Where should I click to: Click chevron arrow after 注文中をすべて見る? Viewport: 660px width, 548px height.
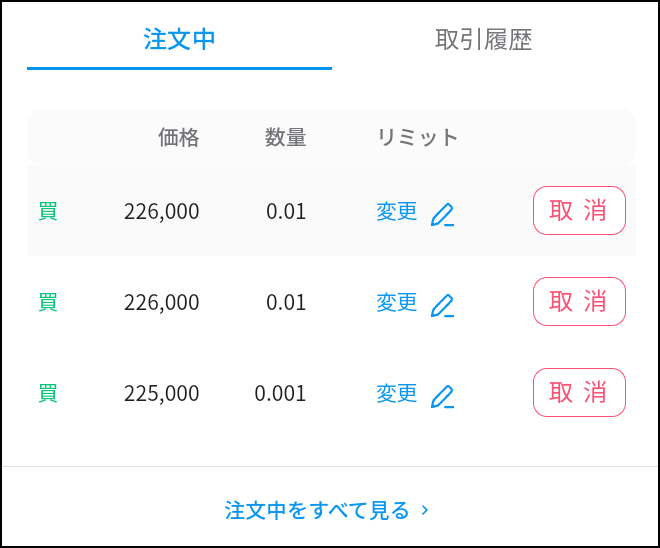pyautogui.click(x=425, y=511)
